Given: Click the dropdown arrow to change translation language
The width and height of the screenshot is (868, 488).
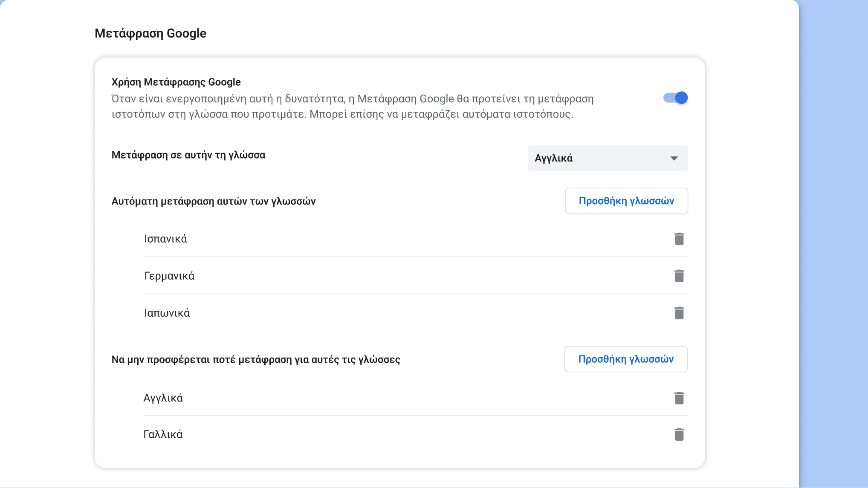Looking at the screenshot, I should (674, 158).
